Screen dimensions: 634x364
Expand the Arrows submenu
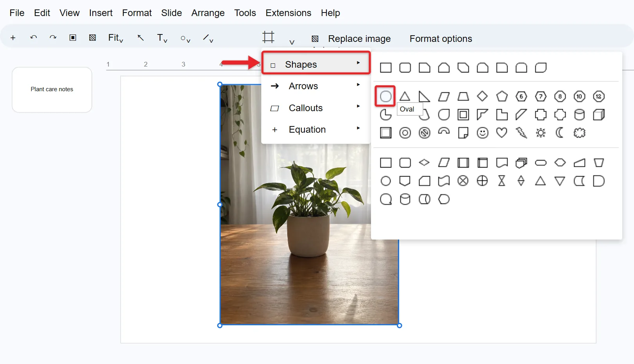pyautogui.click(x=316, y=86)
